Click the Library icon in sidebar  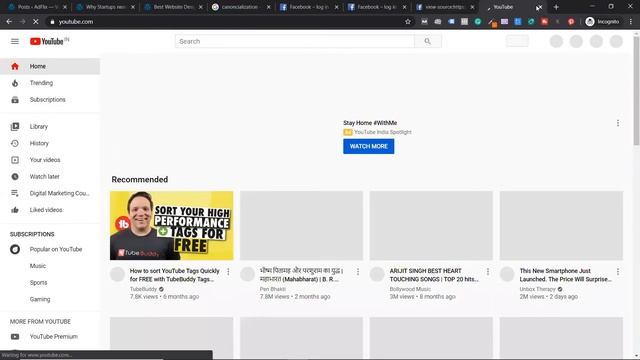click(x=15, y=127)
